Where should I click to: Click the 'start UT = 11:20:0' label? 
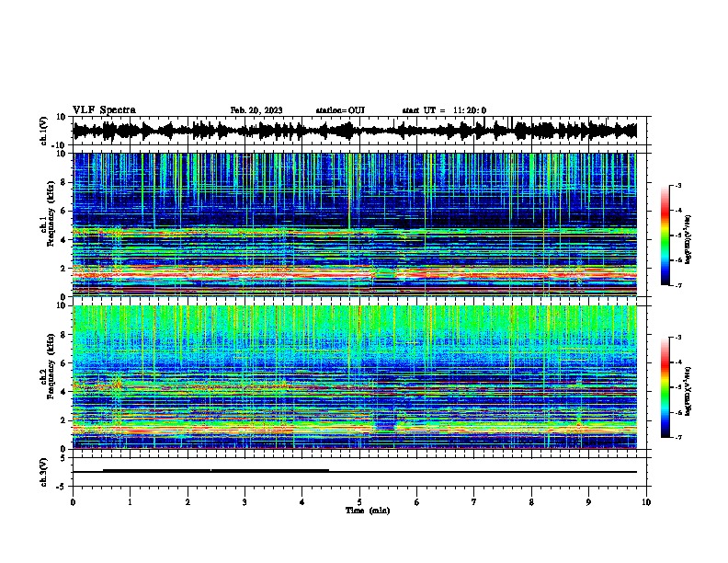[444, 110]
